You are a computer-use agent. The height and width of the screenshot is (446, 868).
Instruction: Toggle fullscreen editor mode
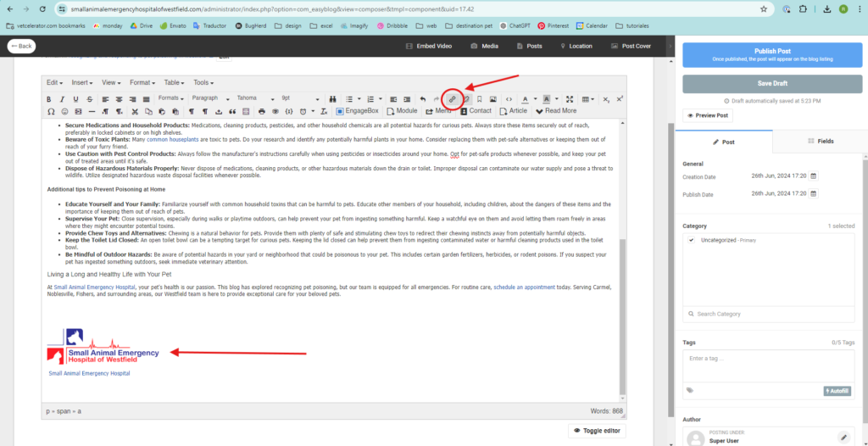(x=570, y=98)
